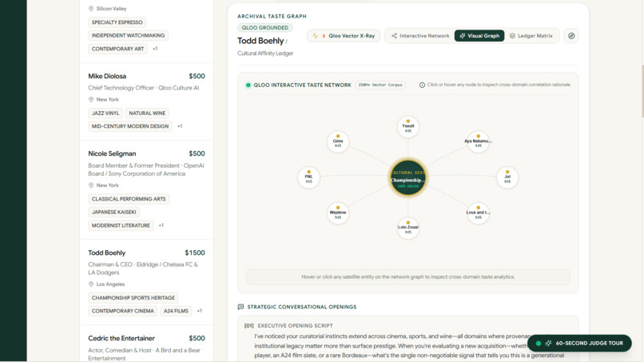Viewport: 644px width, 362px height.
Task: Open Qloo Vector X-Ray view
Action: (x=344, y=36)
